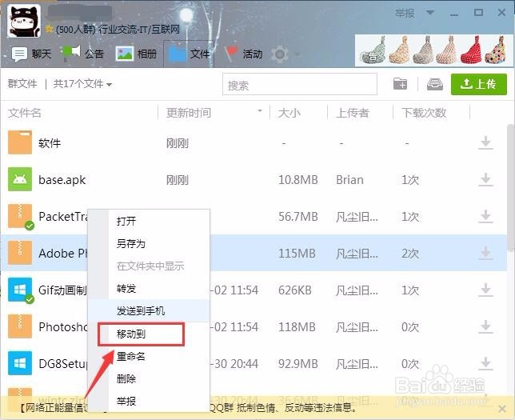
Task: Sort by 大小 size column
Action: [x=289, y=113]
